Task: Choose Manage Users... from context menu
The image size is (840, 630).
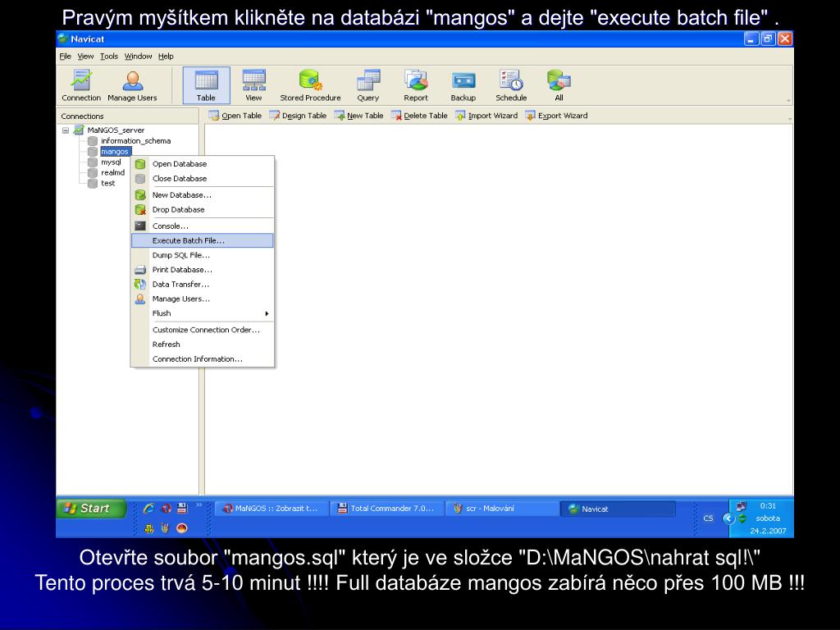Action: pyautogui.click(x=203, y=299)
